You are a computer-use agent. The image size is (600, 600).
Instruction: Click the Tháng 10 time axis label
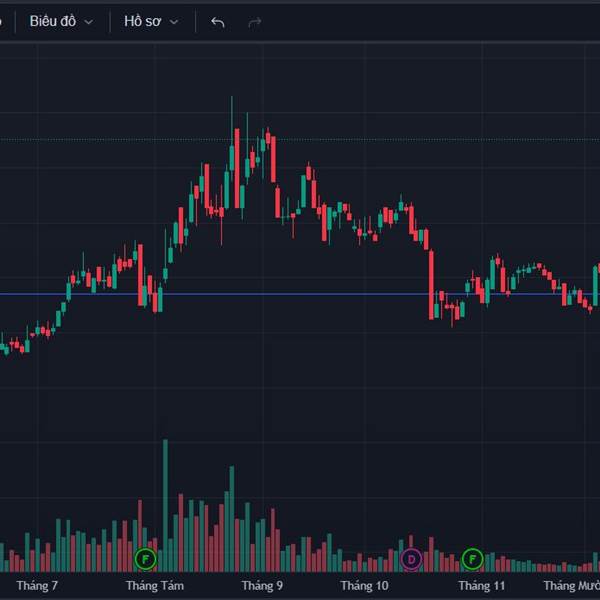(364, 585)
